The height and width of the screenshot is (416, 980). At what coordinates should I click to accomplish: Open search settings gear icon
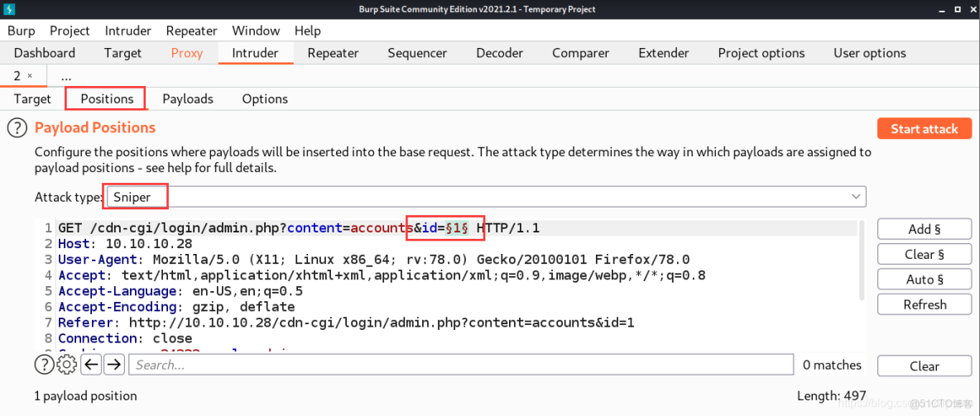point(67,365)
